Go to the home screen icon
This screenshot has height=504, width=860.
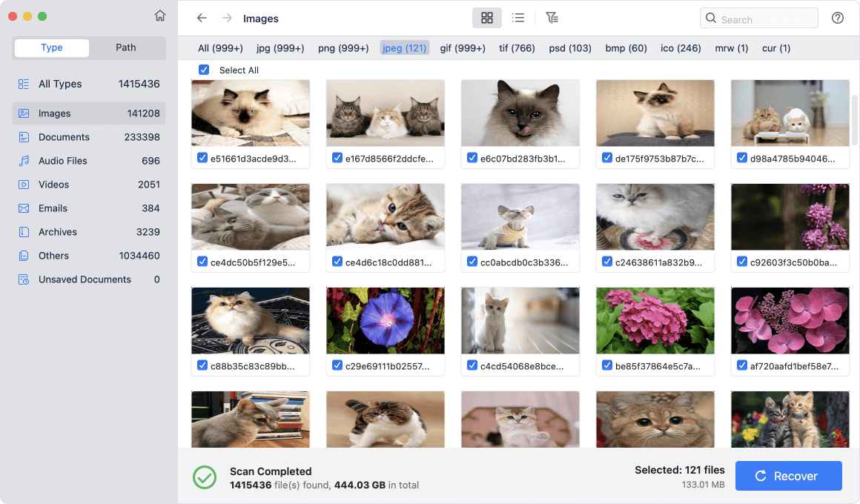159,16
